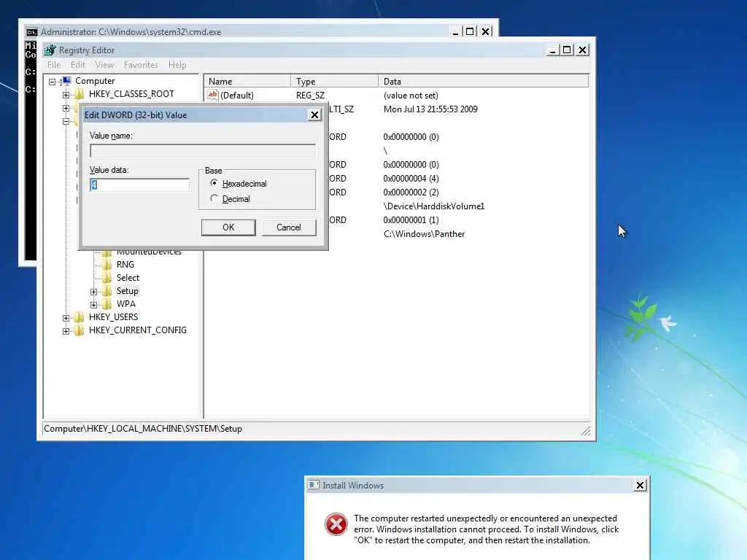This screenshot has width=747, height=560.
Task: Click the 'Mon Jul 13 21:55:53 2009' data
Action: coord(430,109)
